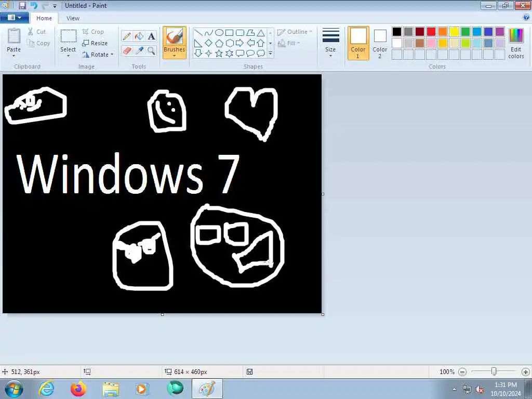The width and height of the screenshot is (532, 399).
Task: Open the Size dropdown
Action: coord(330,43)
